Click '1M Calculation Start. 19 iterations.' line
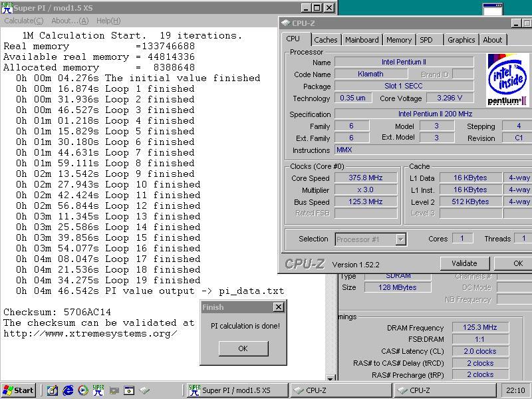532x399 pixels. pos(132,35)
